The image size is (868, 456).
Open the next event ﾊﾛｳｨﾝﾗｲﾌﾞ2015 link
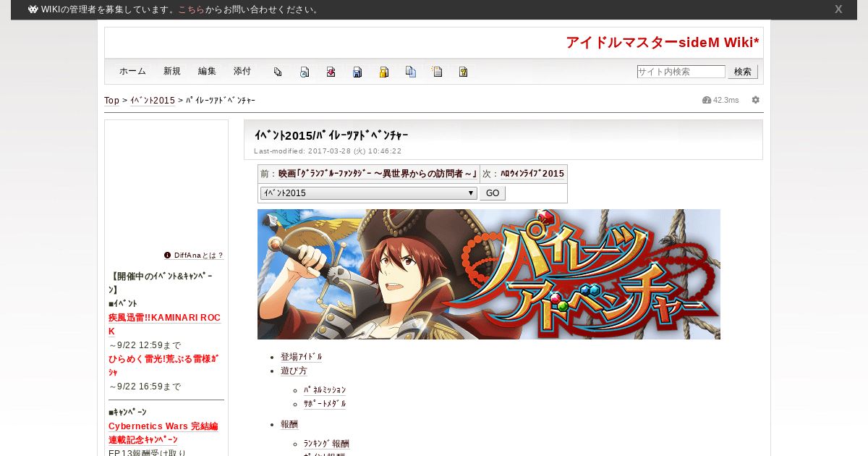tap(532, 174)
